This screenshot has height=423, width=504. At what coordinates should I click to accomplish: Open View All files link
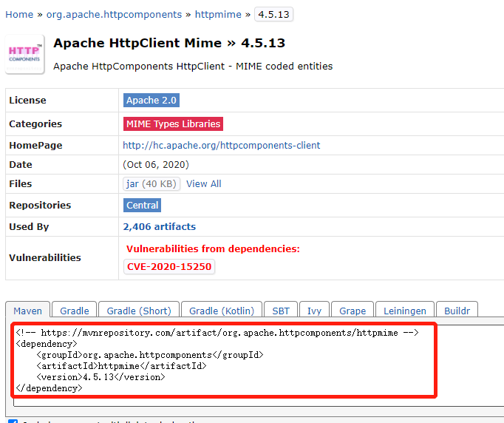[x=204, y=183]
